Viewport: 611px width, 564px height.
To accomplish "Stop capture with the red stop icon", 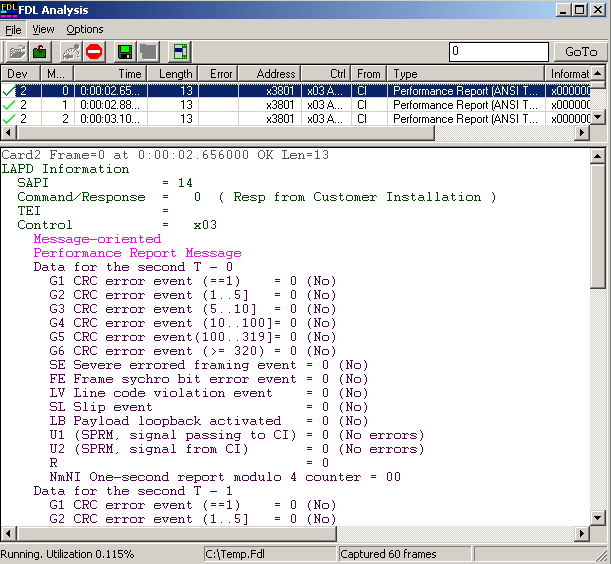I will [x=94, y=51].
